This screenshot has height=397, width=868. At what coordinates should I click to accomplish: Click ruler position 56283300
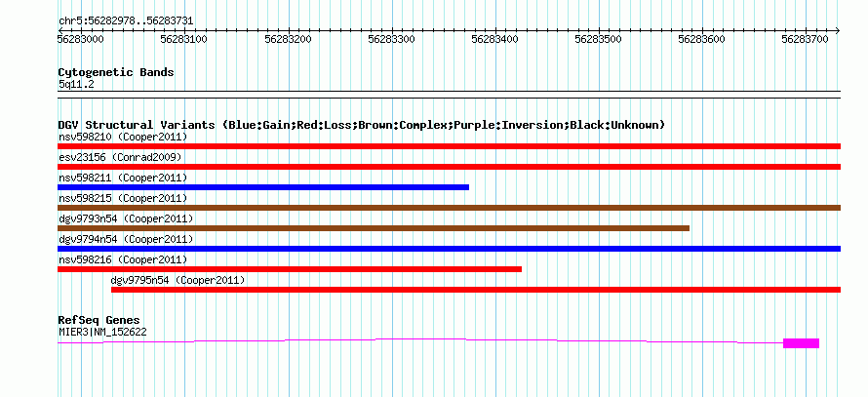click(391, 39)
